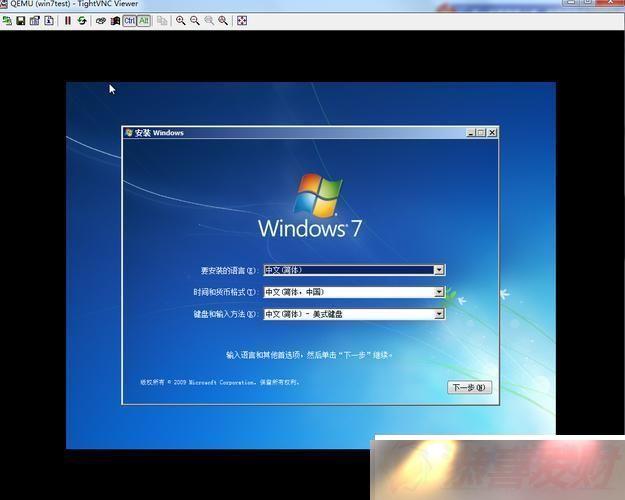The height and width of the screenshot is (500, 625).
Task: Click the 键盘和输入方法(K) label
Action: point(226,314)
